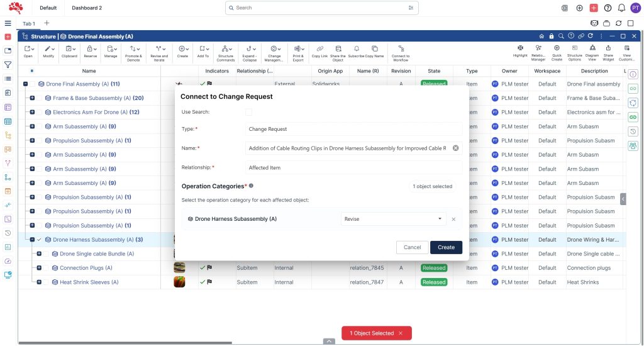Toggle the Use Search checkbox

(x=248, y=112)
